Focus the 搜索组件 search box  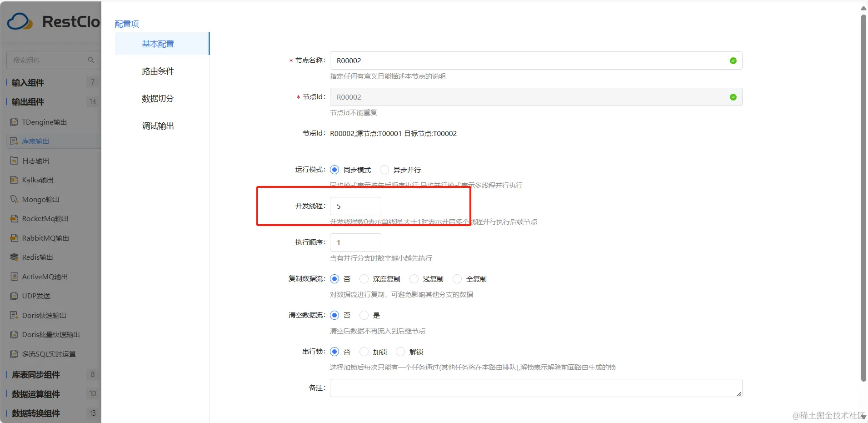click(x=53, y=60)
